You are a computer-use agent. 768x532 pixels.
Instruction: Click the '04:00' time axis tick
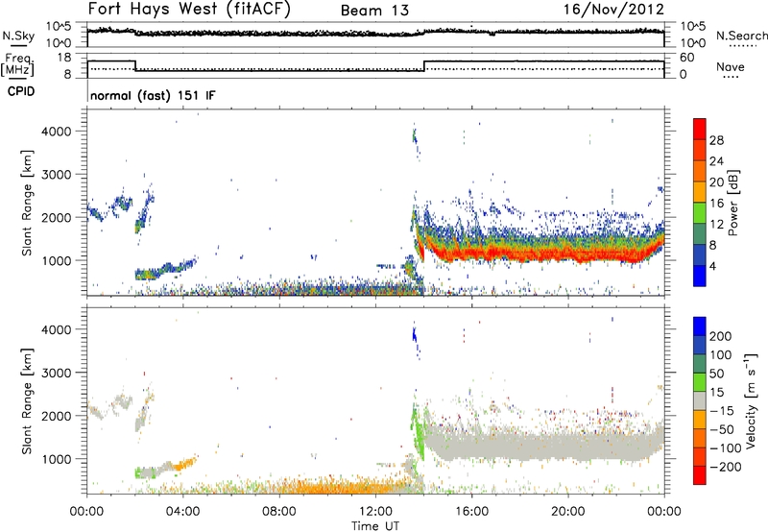pos(182,512)
